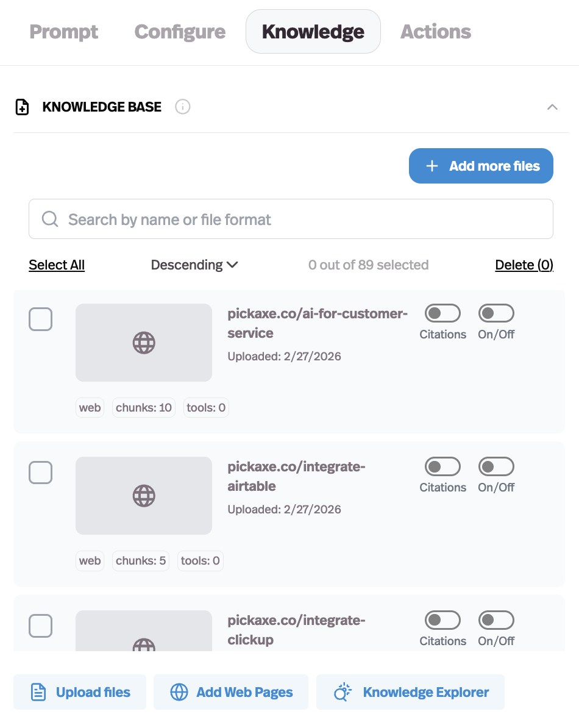This screenshot has height=728, width=579.
Task: Click the Knowledge Explorer magnifier icon
Action: (342, 692)
